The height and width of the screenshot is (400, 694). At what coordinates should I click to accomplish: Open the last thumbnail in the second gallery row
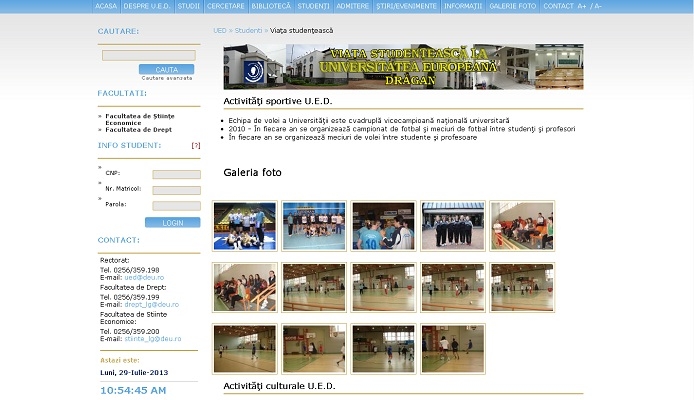tap(522, 287)
